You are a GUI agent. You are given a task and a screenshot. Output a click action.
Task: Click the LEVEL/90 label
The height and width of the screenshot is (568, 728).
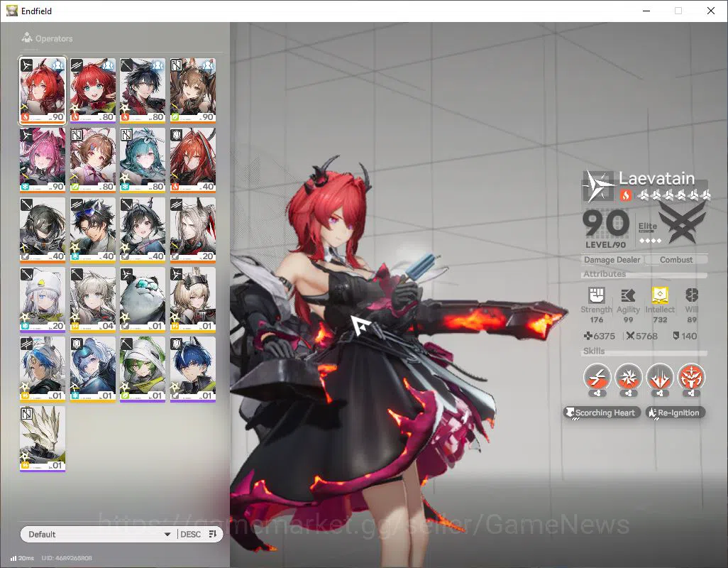coord(605,245)
